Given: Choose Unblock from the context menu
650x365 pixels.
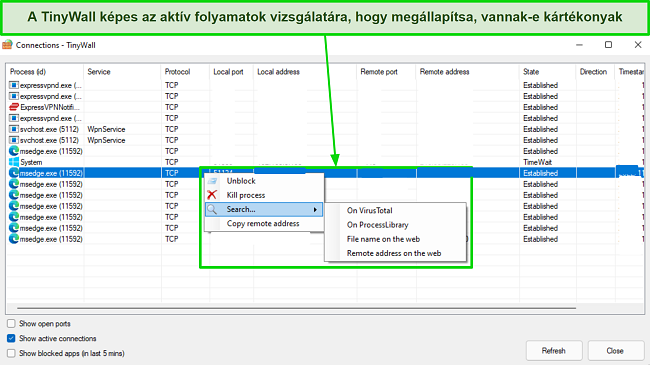Looking at the screenshot, I should (264, 181).
